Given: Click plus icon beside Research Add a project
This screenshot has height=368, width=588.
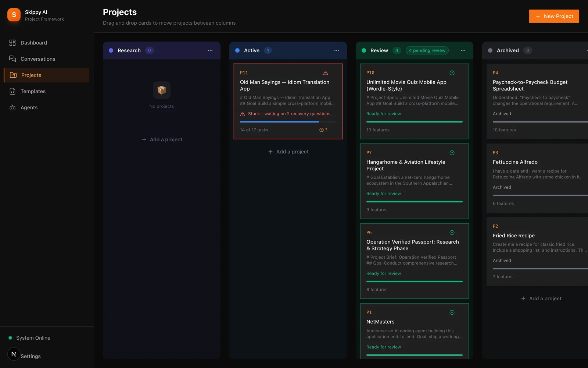Looking at the screenshot, I should [144, 139].
